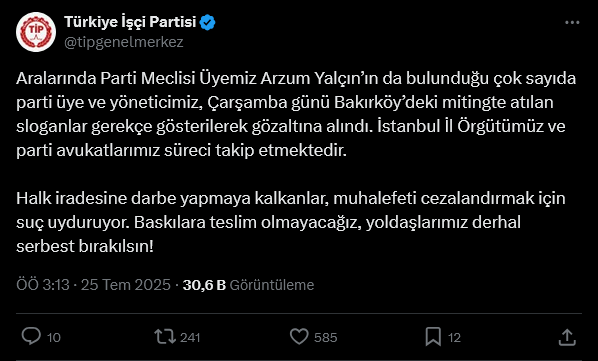Click the Görüntüleme views label
This screenshot has height=361, width=598.
pos(272,285)
